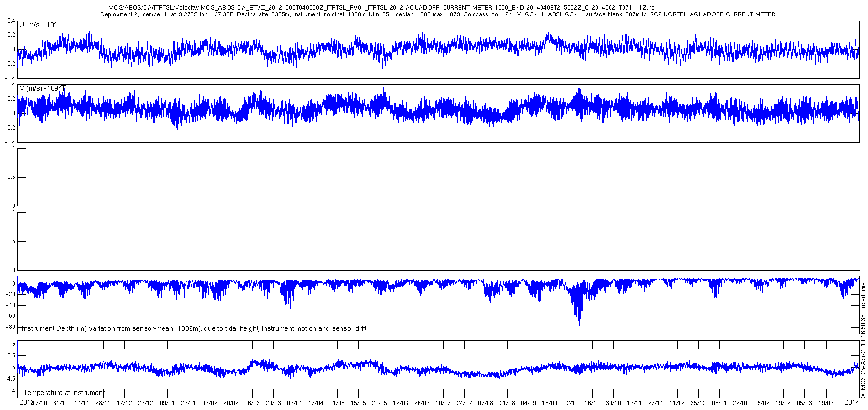Screen dimensions: 868x410
Task: Click the '19/03' date tick label
Action: [x=826, y=403]
